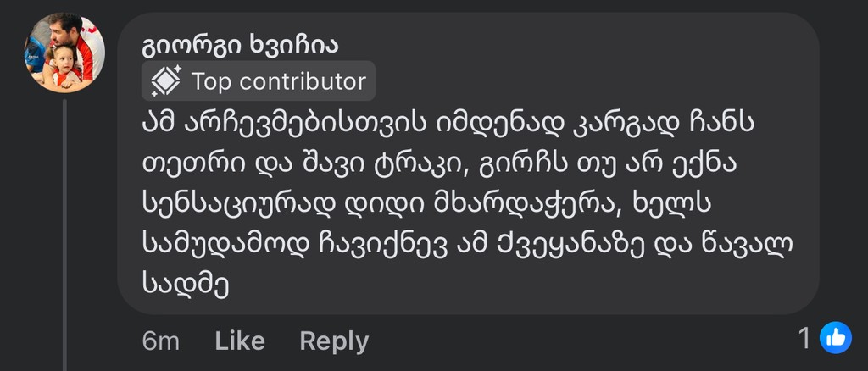
Task: Click the Top contributor label text
Action: click(279, 81)
